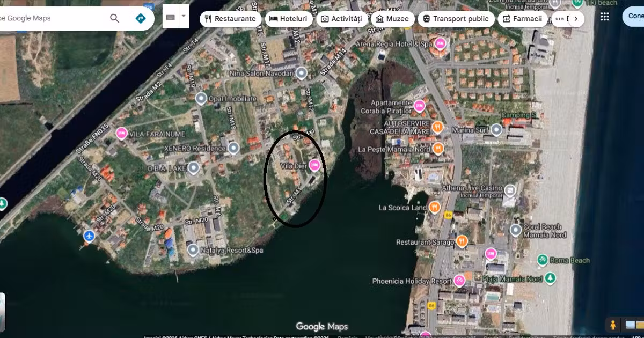Screen dimensions: 644x338
Task: Click the Arena Regia Hotel & Spa pin
Action: pyautogui.click(x=440, y=43)
